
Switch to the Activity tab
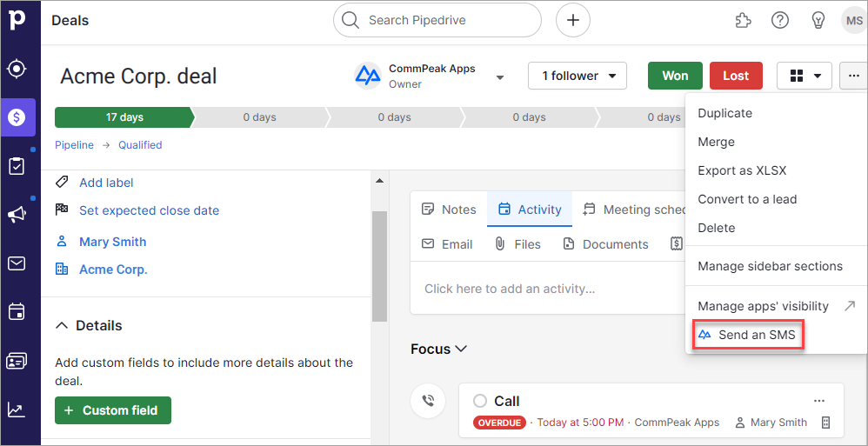click(530, 210)
